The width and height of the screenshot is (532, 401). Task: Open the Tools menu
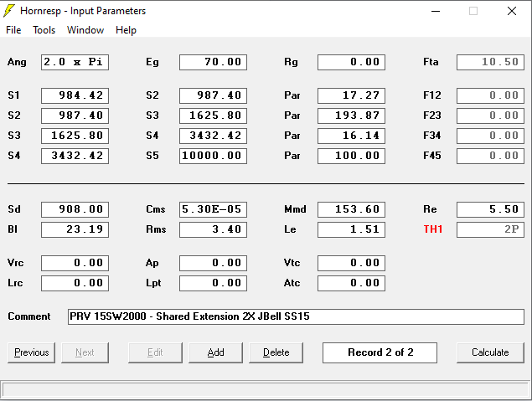pos(44,30)
